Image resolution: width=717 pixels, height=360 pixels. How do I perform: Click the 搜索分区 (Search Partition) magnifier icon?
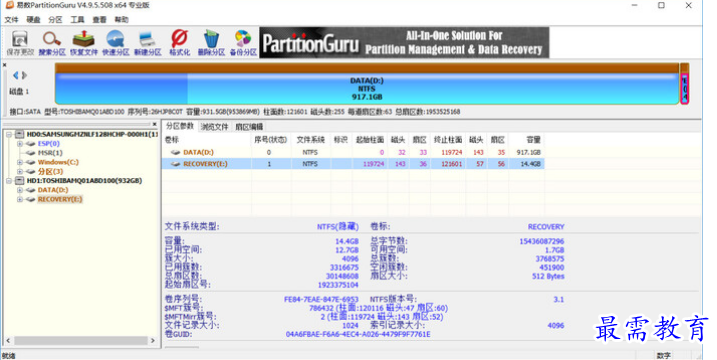[52, 39]
